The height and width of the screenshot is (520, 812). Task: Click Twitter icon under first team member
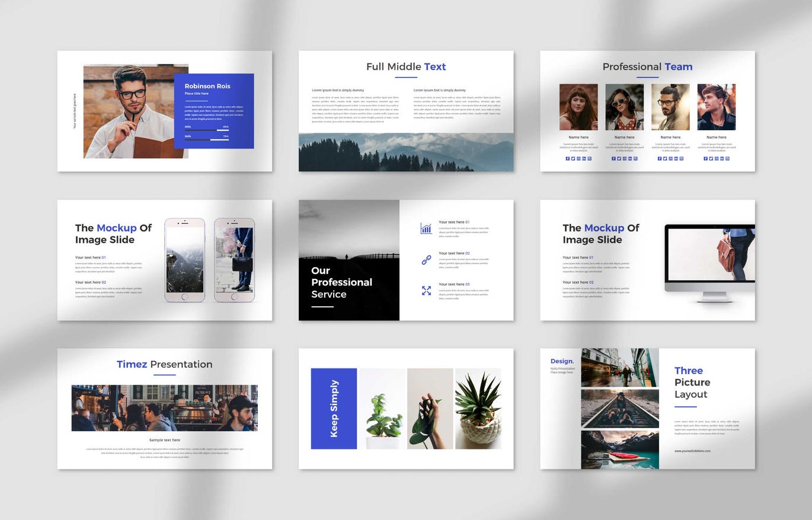pos(573,159)
